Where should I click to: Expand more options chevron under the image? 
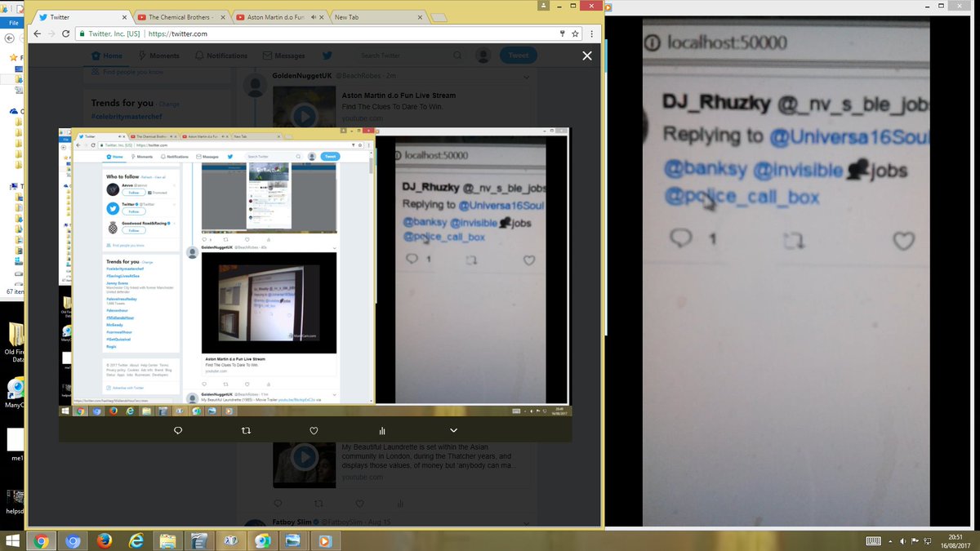coord(453,430)
